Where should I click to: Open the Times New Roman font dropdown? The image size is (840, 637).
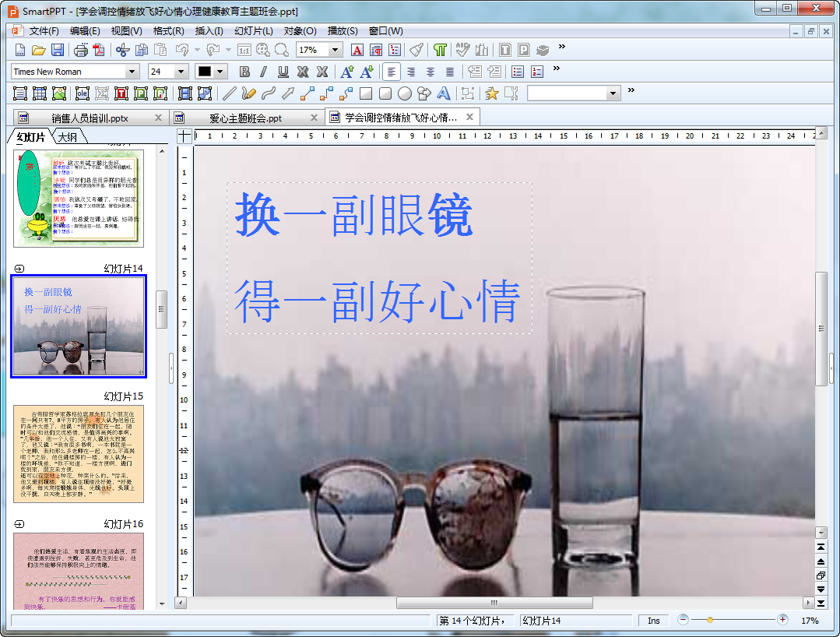point(132,72)
